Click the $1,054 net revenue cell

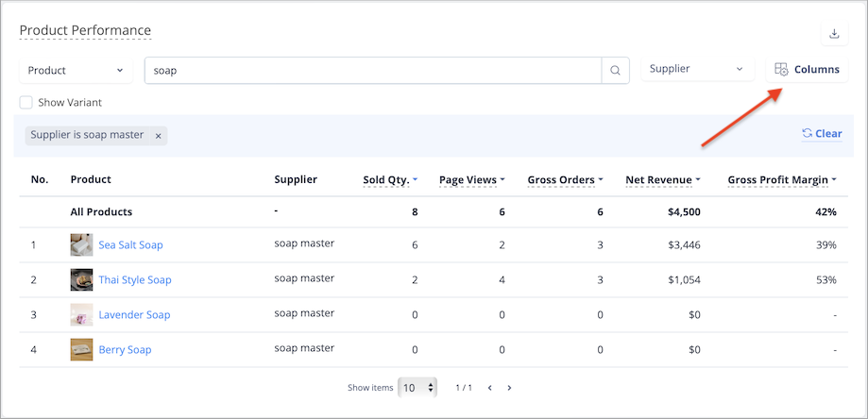(683, 279)
